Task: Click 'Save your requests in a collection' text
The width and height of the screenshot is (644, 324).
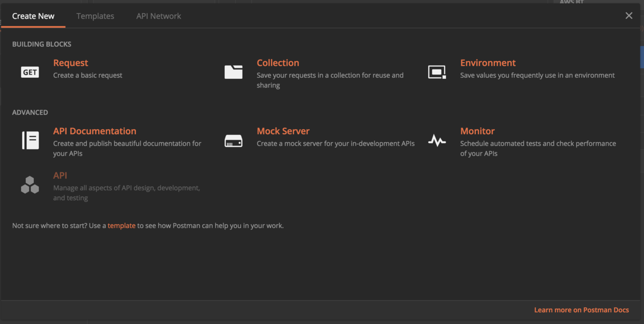Action: tap(330, 80)
